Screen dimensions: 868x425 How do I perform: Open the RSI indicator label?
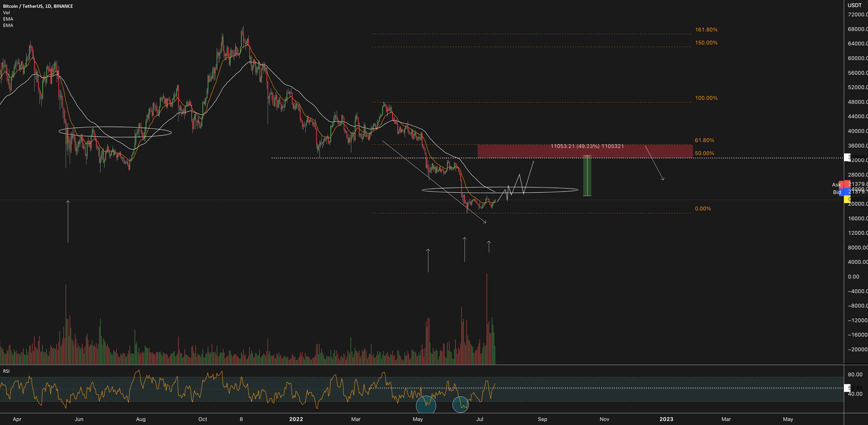click(x=6, y=371)
